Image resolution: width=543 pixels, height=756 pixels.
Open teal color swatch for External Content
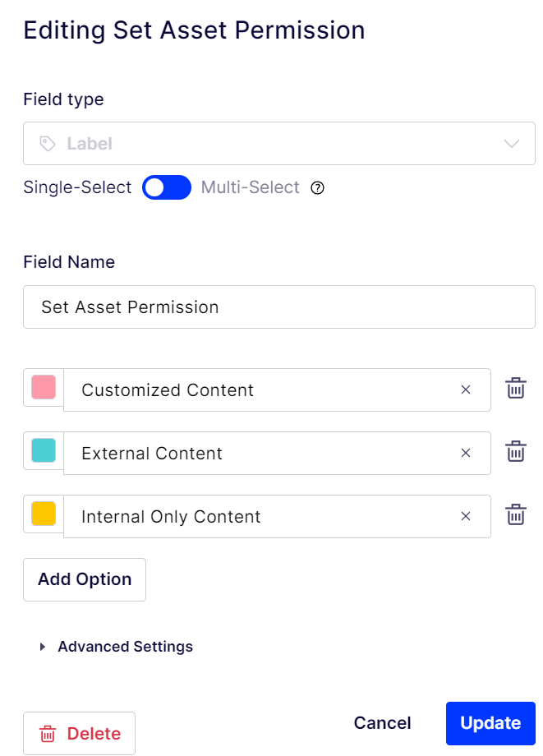tap(44, 451)
